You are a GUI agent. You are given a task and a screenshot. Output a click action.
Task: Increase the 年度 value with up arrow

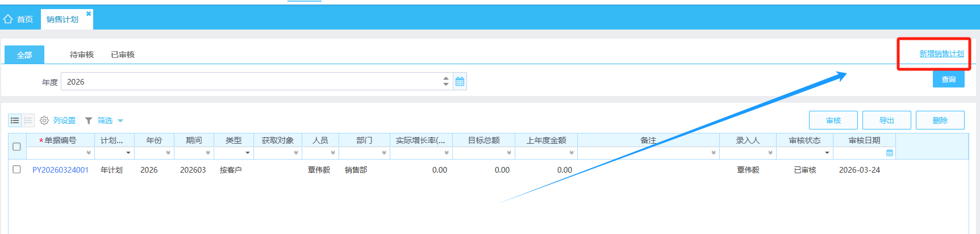coord(446,78)
